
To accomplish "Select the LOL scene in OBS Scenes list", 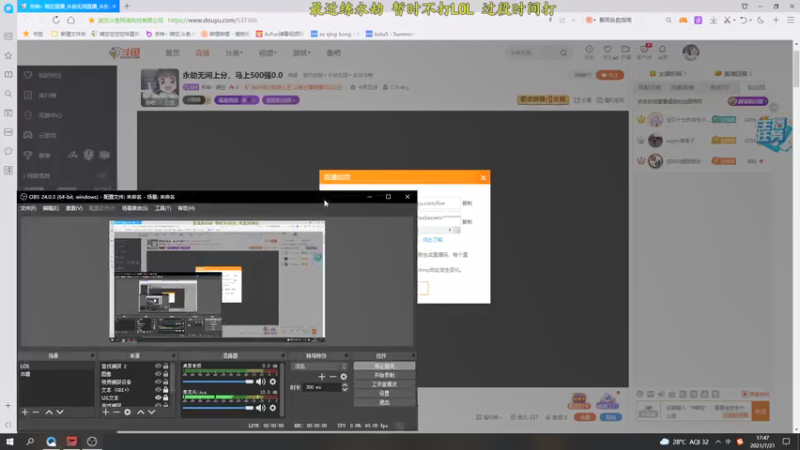I will pos(56,366).
